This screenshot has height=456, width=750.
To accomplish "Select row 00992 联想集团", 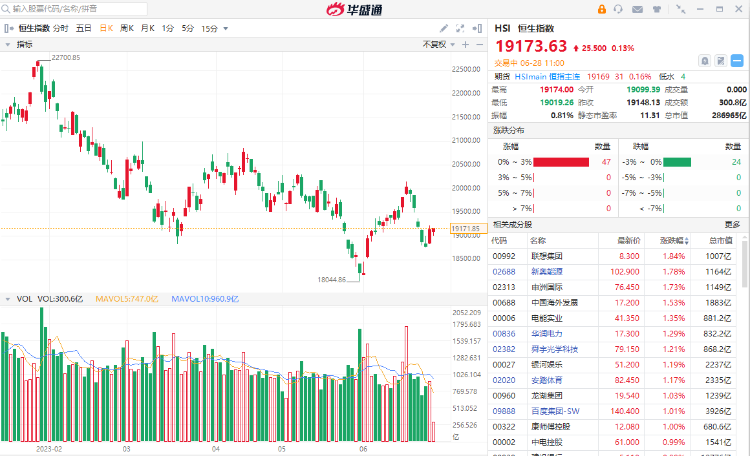I will click(614, 256).
